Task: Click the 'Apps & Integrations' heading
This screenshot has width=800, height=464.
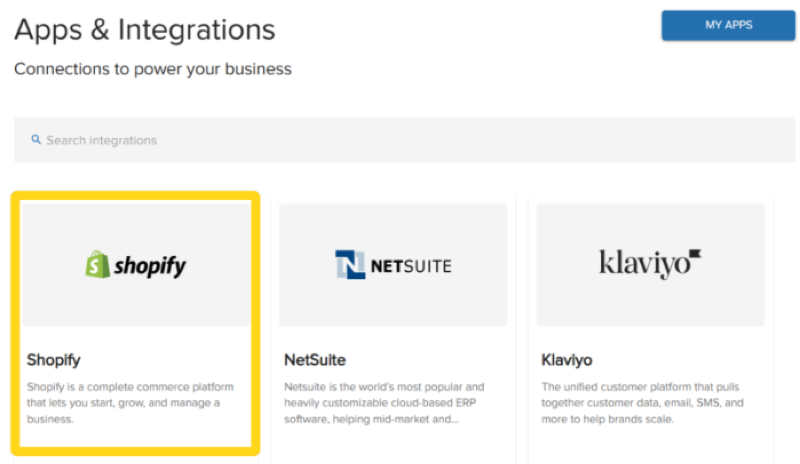Action: pyautogui.click(x=145, y=30)
